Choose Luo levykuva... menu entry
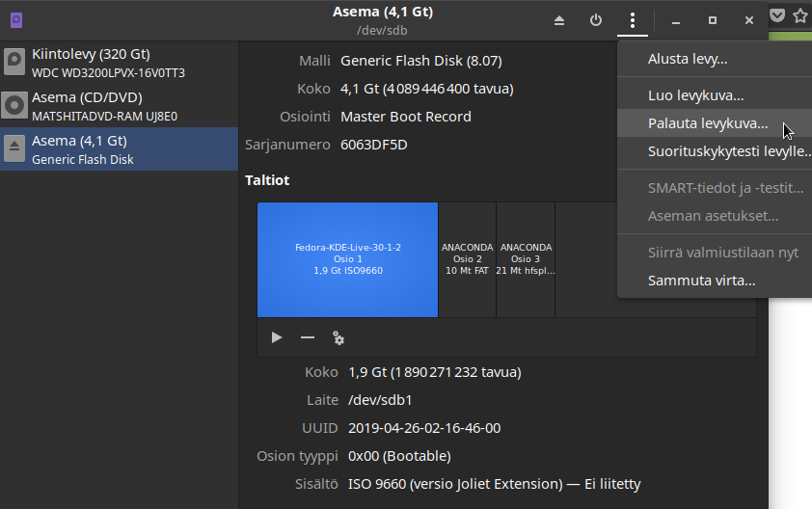 point(695,95)
